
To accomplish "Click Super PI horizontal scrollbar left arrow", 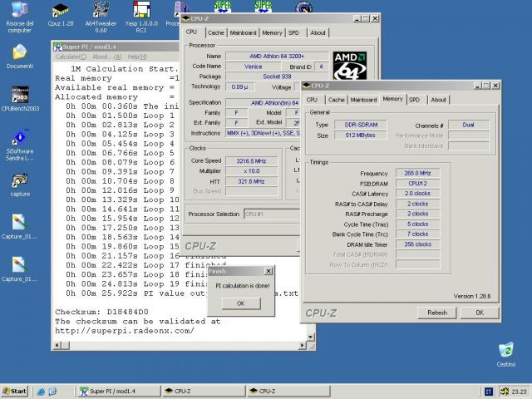I will [x=57, y=346].
